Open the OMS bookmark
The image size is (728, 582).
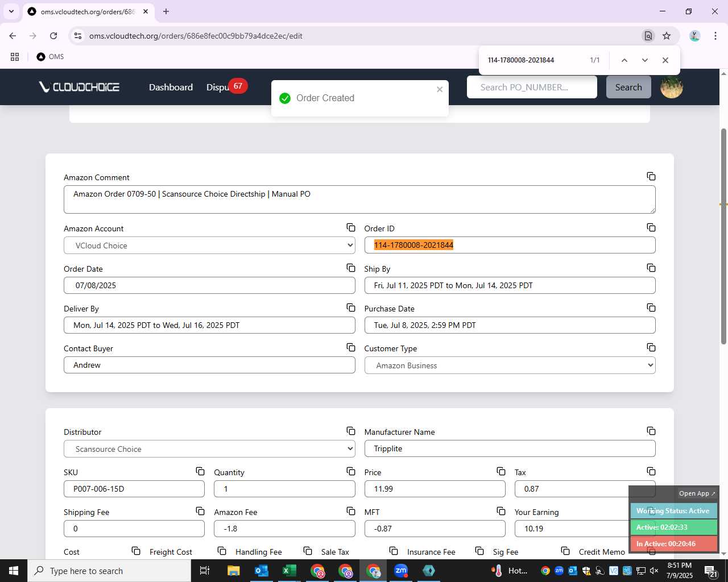coord(50,57)
